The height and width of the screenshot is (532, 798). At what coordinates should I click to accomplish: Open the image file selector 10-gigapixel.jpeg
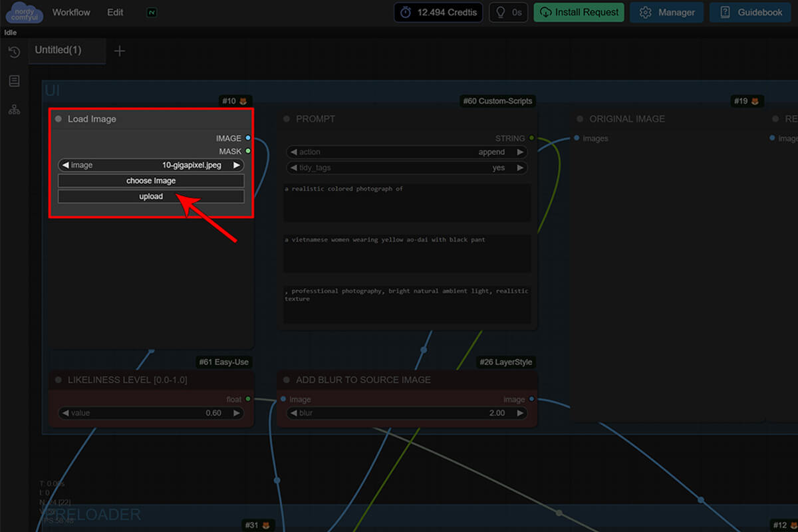(x=151, y=165)
